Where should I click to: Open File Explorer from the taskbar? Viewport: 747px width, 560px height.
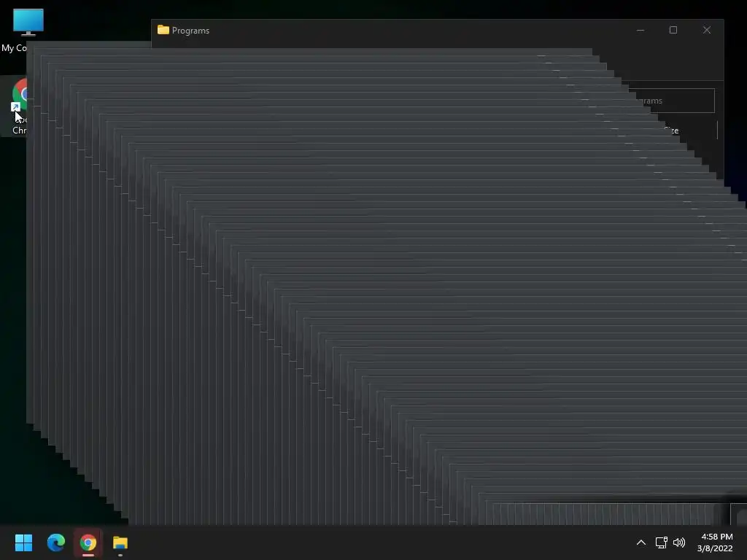[x=120, y=542]
